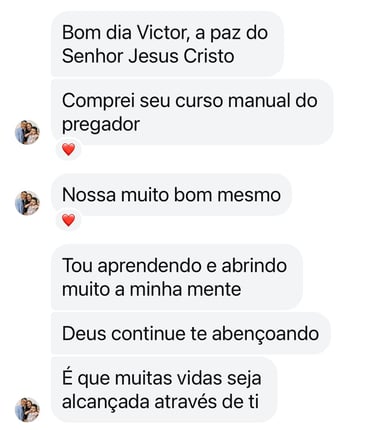375x430 pixels.
Task: Click the word 'Comprei' in the course message
Action: (98, 101)
